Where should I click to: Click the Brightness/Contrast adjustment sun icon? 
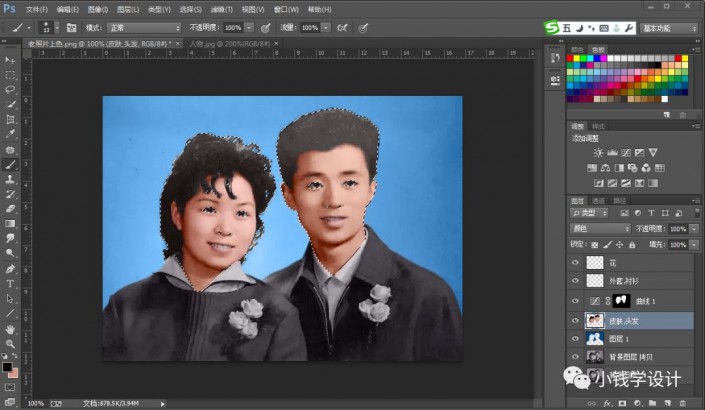pyautogui.click(x=598, y=152)
